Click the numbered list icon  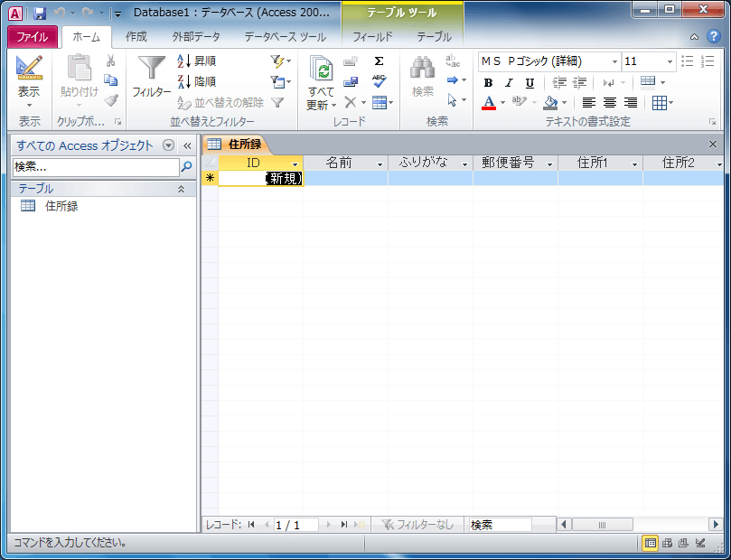tap(708, 61)
